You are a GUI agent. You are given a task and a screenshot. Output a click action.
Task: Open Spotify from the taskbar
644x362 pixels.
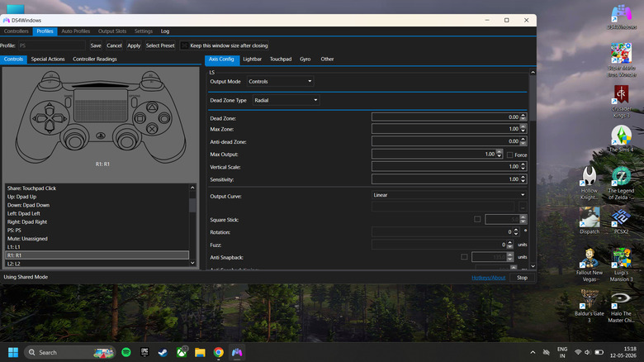point(126,353)
